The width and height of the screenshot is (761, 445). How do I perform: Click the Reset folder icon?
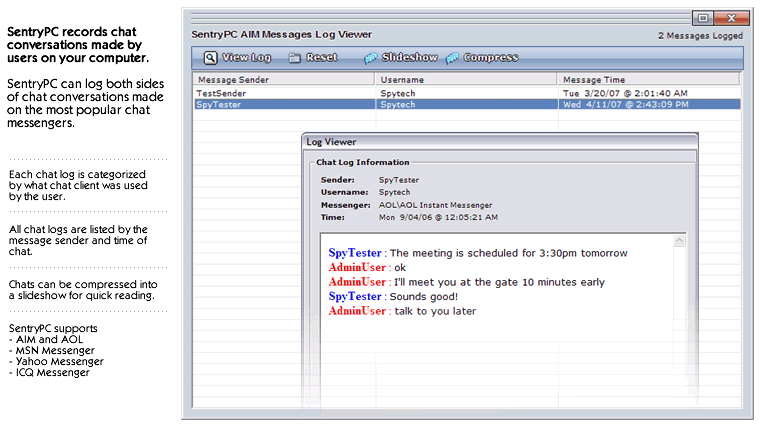pos(294,58)
